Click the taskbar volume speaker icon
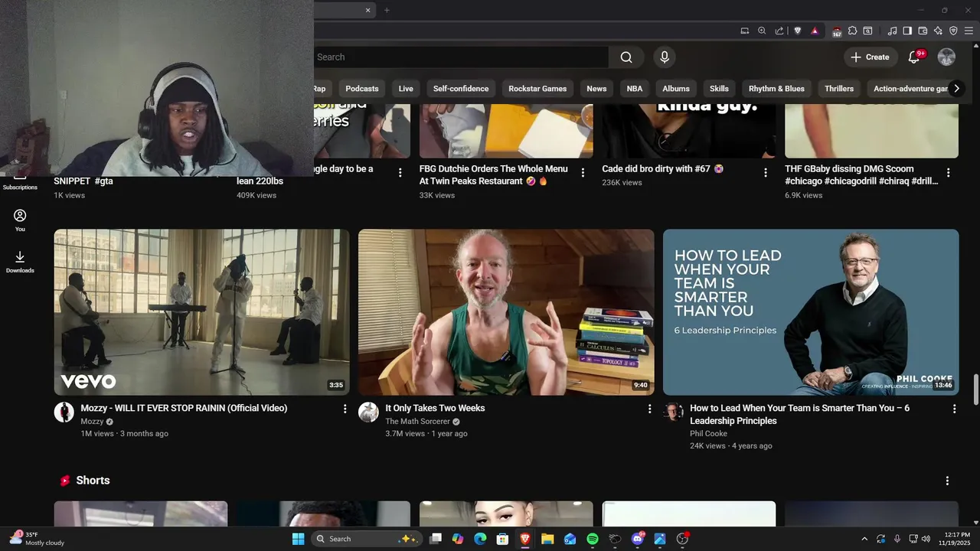This screenshot has height=551, width=980. pos(926,539)
